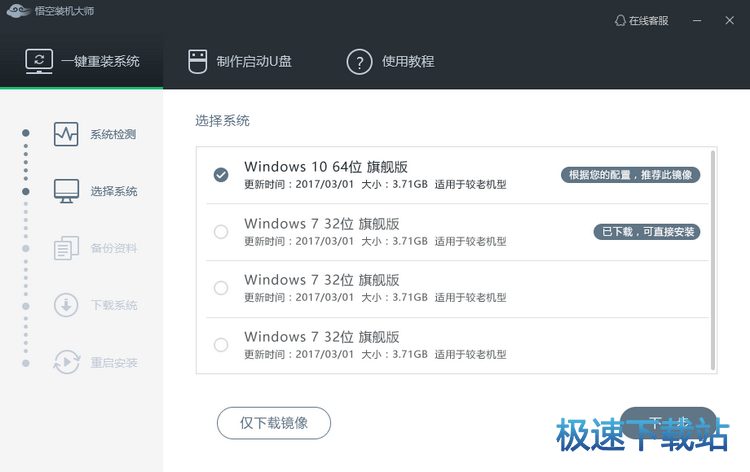The height and width of the screenshot is (472, 750).
Task: Select the first Windows 7 32位 radio button
Action: [221, 232]
